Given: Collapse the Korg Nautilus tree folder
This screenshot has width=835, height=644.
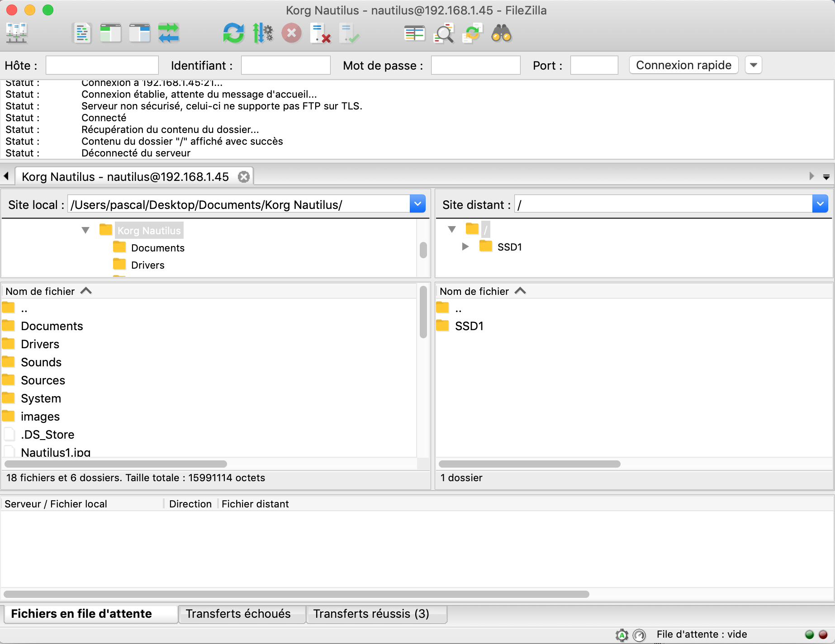Looking at the screenshot, I should tap(85, 230).
